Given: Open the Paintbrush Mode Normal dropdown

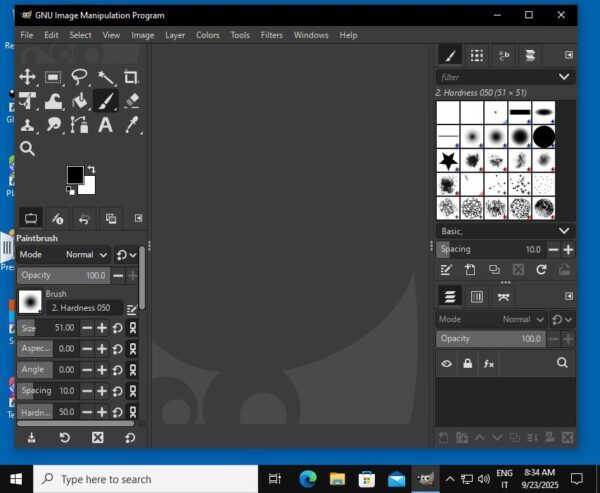Looking at the screenshot, I should [x=64, y=255].
